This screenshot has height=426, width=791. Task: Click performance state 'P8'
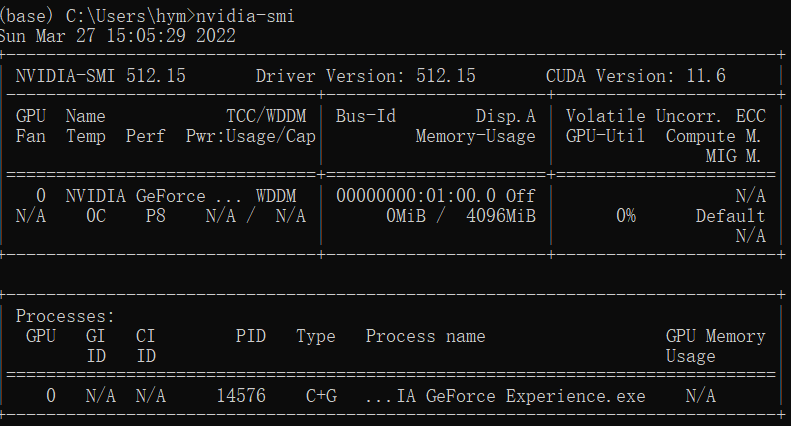point(155,216)
